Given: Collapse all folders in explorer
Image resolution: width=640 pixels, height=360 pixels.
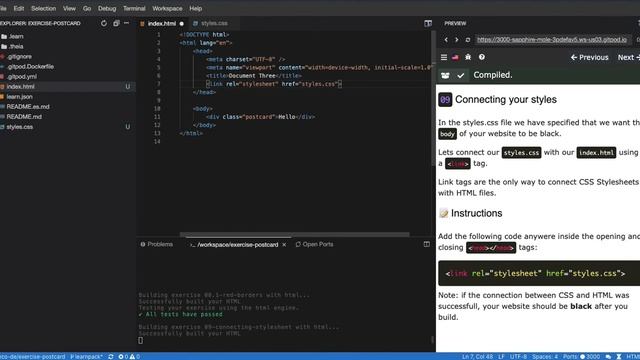Looking at the screenshot, I should [116, 23].
